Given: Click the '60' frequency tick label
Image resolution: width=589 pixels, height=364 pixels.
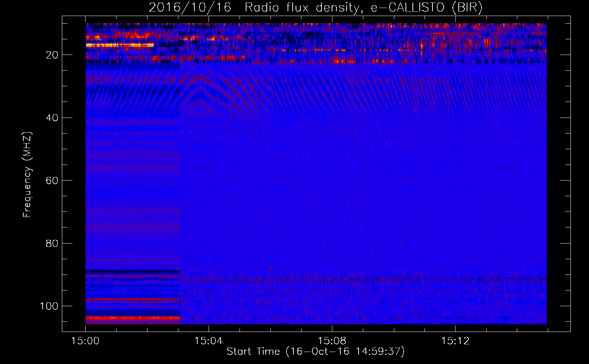Looking at the screenshot, I should 52,181.
